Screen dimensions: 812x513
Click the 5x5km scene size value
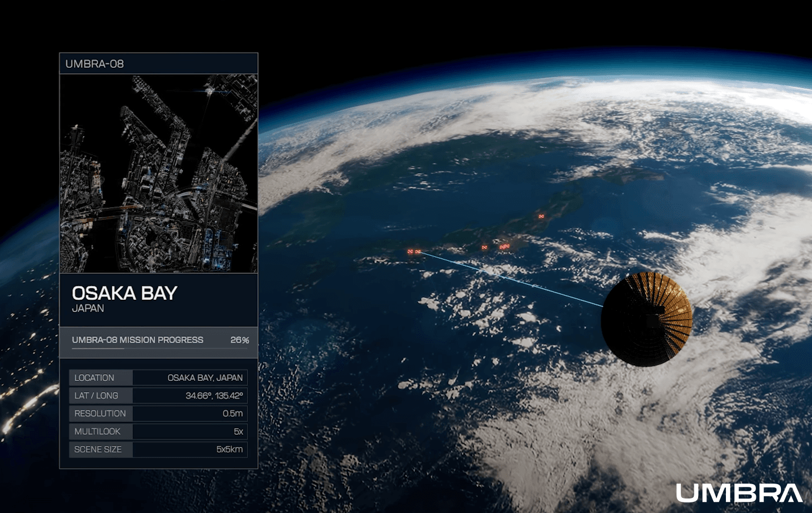click(229, 449)
